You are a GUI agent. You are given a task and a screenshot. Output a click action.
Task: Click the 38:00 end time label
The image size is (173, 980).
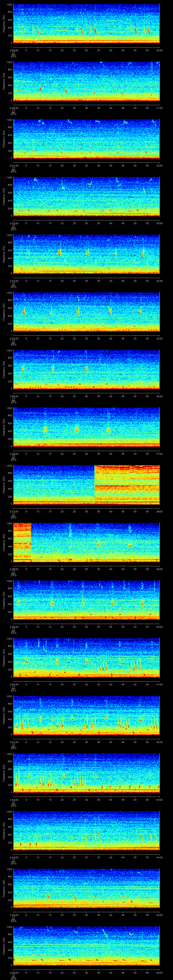159,512
